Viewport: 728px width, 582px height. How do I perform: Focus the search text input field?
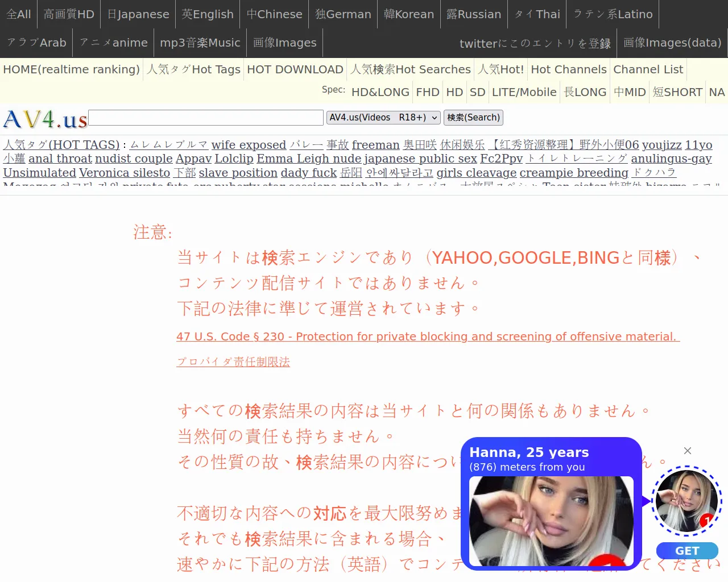[x=206, y=118]
